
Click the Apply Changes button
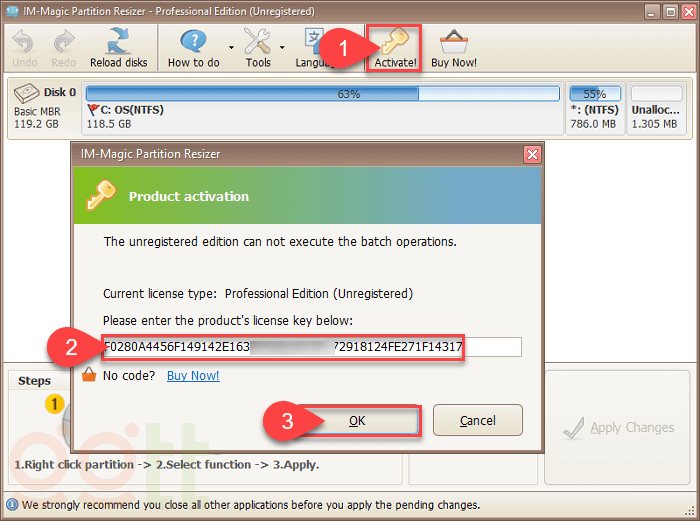click(x=617, y=427)
